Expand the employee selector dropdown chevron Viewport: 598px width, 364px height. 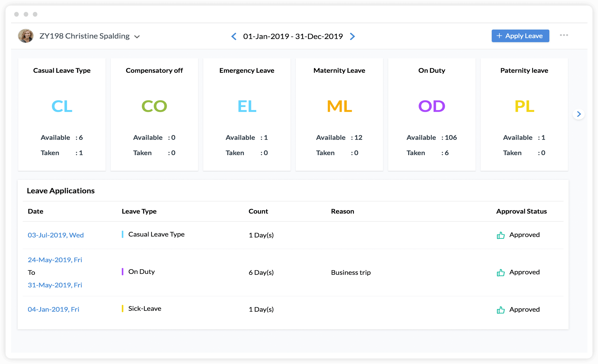point(137,37)
